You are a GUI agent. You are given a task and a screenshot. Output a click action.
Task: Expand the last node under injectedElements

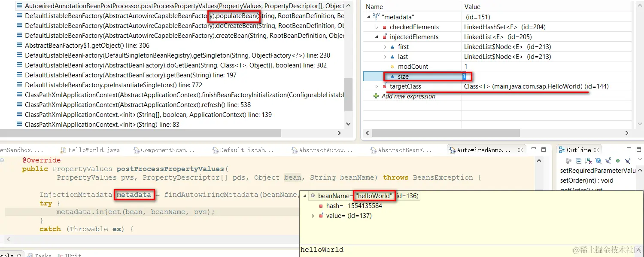(x=385, y=56)
